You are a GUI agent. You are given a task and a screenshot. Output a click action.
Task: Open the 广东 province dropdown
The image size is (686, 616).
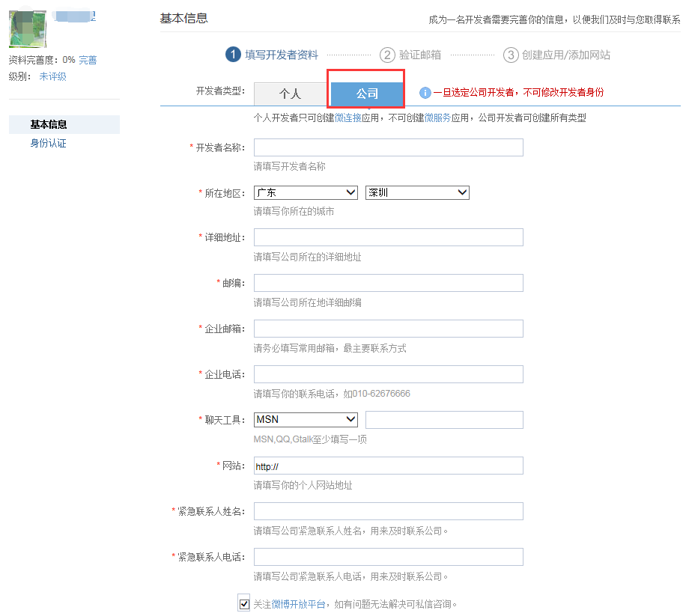click(x=306, y=193)
